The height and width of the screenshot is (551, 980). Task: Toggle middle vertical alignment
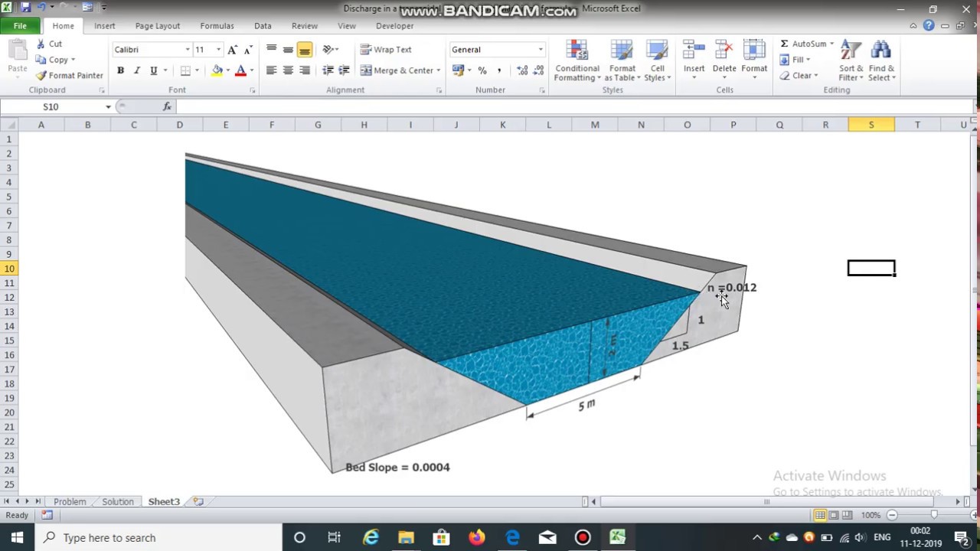tap(288, 50)
